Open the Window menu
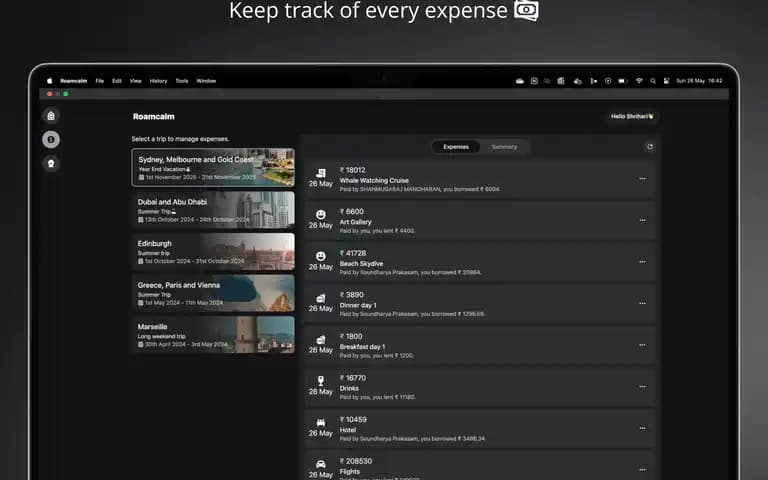The height and width of the screenshot is (480, 768). (x=206, y=81)
